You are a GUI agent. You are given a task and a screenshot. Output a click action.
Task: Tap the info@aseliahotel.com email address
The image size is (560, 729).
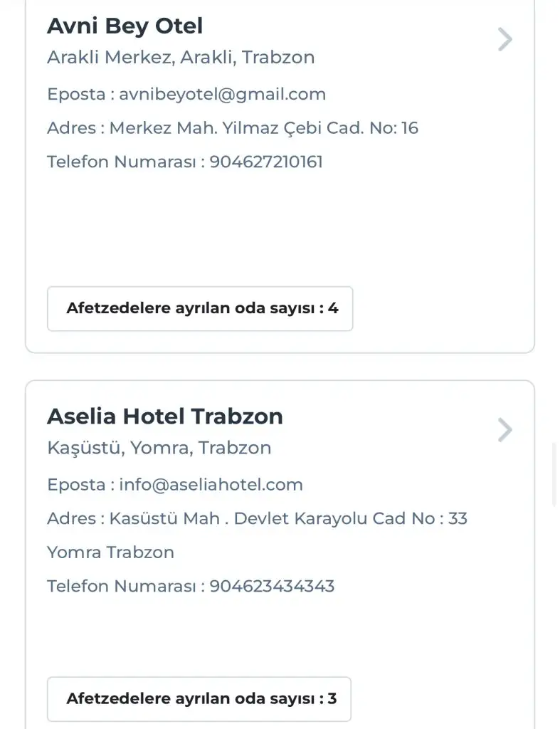(x=211, y=485)
